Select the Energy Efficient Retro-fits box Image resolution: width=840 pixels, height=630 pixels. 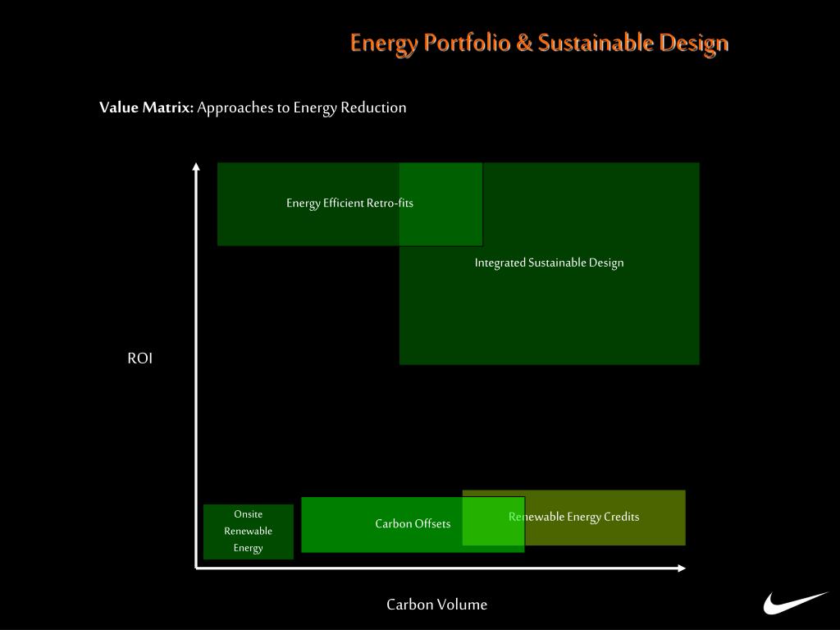(349, 204)
